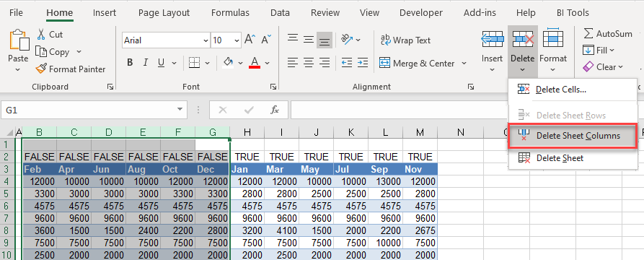
Task: Toggle Wrap Text on selected cells
Action: tap(405, 40)
